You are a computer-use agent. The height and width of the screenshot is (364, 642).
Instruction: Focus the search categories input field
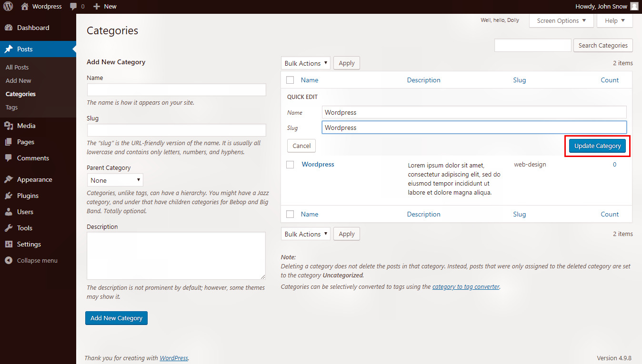coord(533,45)
